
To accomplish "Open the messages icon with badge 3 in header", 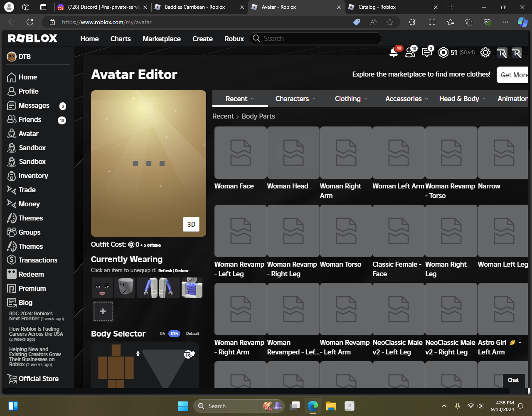I will pos(427,52).
